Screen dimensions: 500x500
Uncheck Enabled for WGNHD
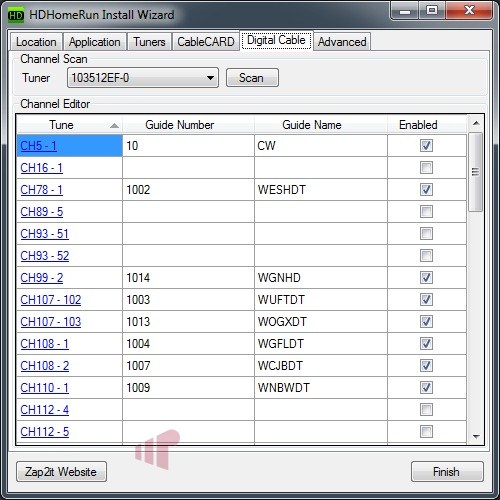pos(426,278)
